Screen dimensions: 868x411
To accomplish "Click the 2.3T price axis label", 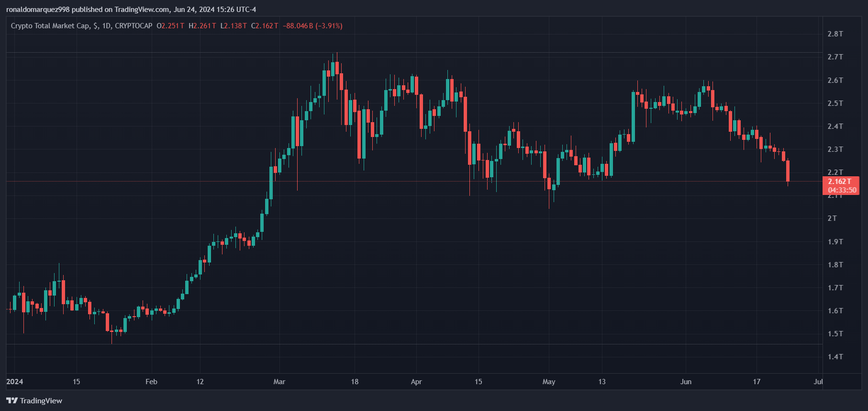I will tap(835, 149).
